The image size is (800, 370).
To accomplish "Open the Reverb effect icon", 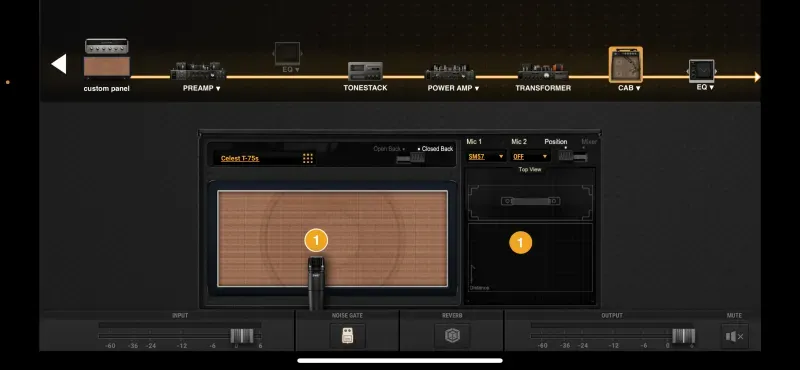I will (x=452, y=336).
